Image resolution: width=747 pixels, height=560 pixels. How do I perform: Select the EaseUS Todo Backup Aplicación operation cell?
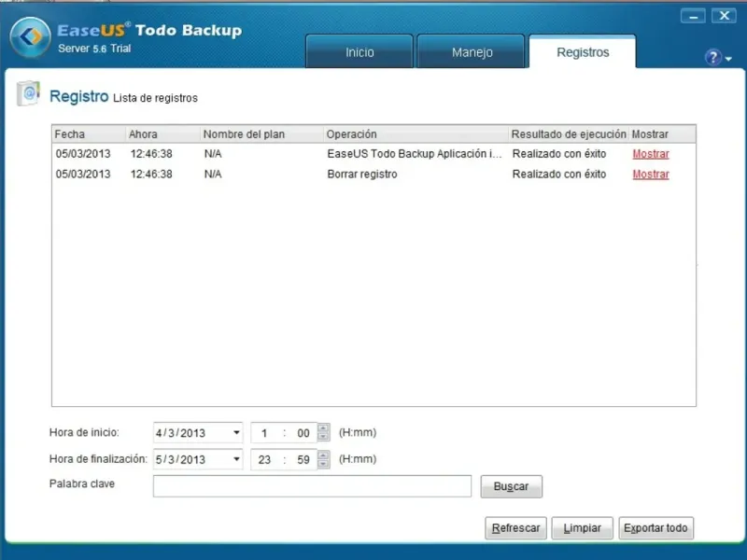pyautogui.click(x=415, y=154)
